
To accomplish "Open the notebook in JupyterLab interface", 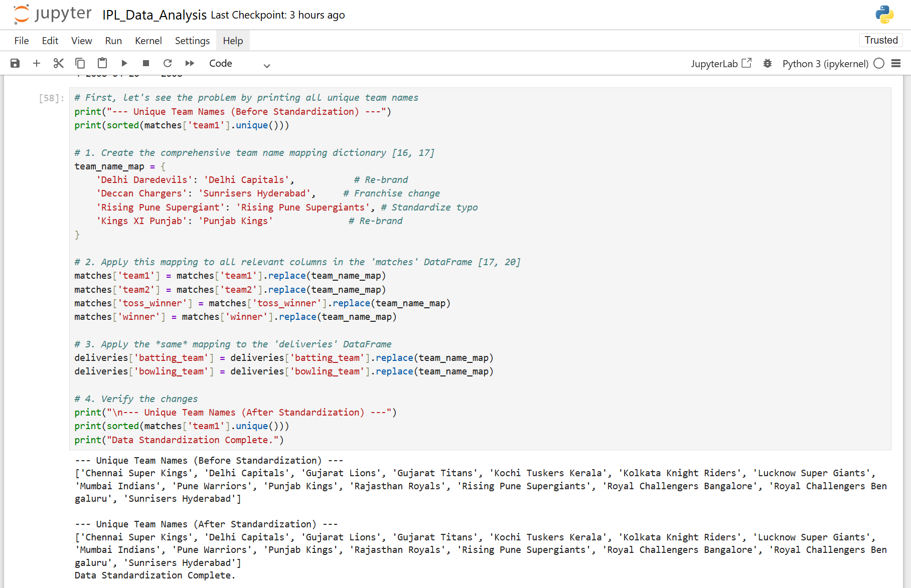I will [721, 63].
